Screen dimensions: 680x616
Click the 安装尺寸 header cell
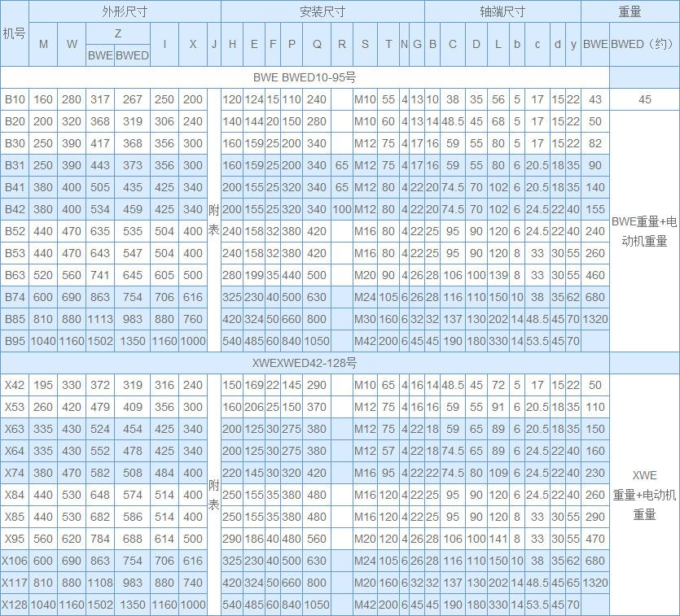(x=322, y=11)
